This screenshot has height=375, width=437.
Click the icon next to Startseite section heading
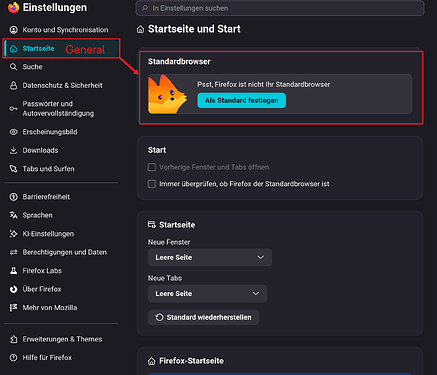[152, 225]
